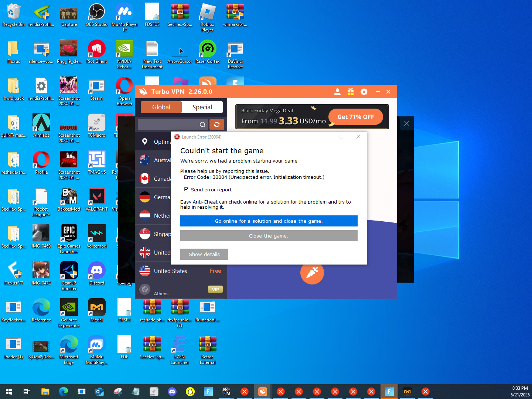Go online for a solution button
Image resolution: width=532 pixels, height=399 pixels.
(269, 221)
